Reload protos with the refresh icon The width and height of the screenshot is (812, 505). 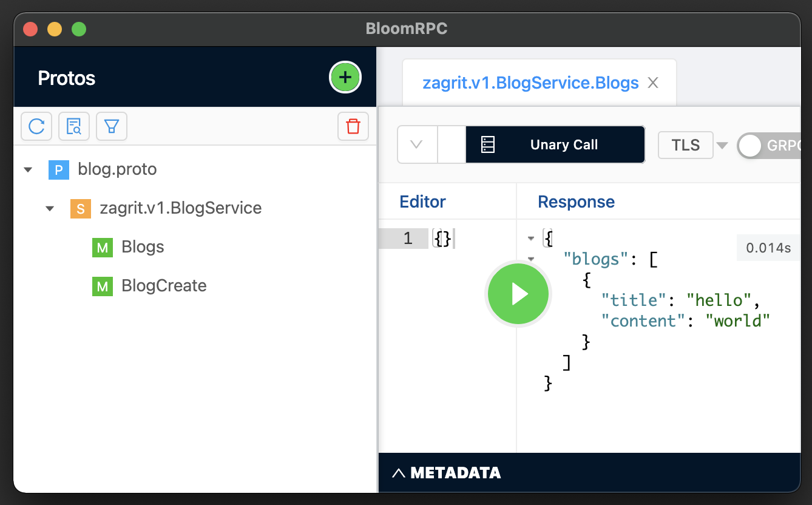pyautogui.click(x=36, y=126)
